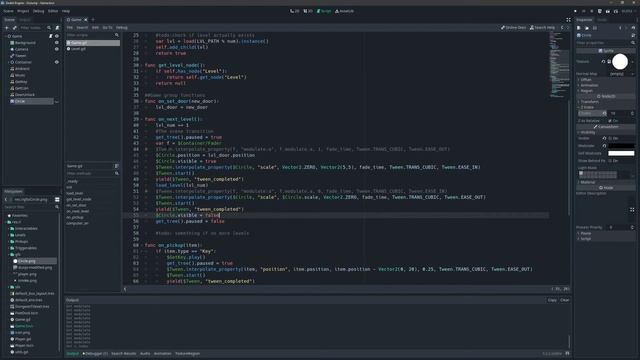The height and width of the screenshot is (360, 640).
Task: Toggle the Visible checkbox in Inspector
Action: (611, 138)
